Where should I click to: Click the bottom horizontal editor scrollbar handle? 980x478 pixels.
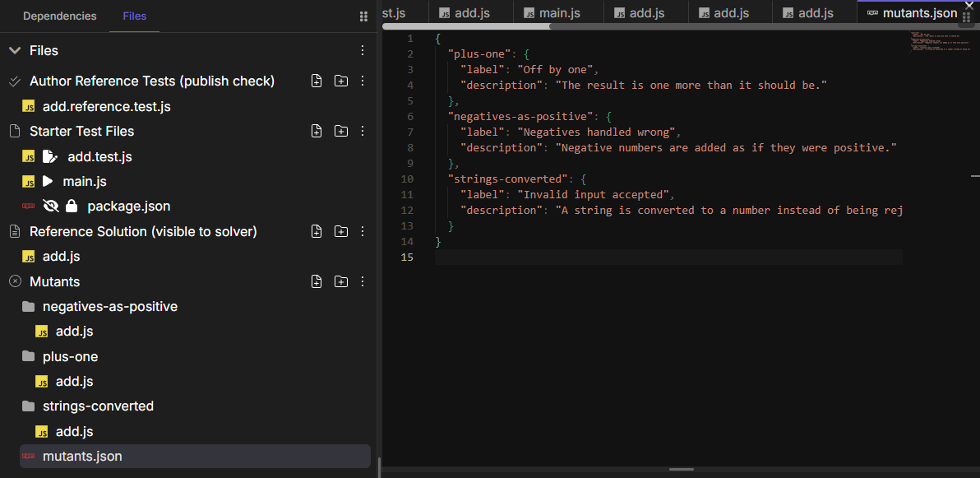tap(682, 469)
